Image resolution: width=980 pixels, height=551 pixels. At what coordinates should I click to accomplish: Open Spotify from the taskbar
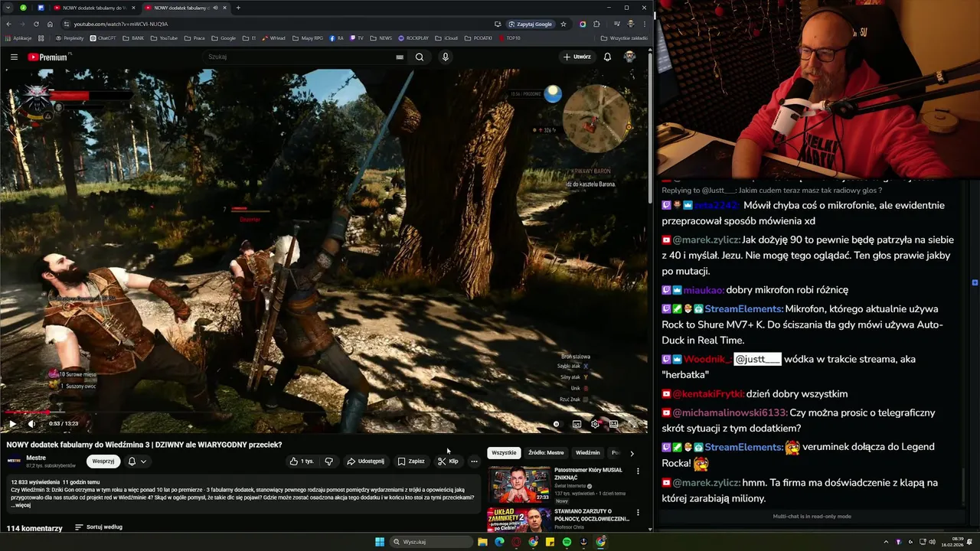tap(567, 542)
